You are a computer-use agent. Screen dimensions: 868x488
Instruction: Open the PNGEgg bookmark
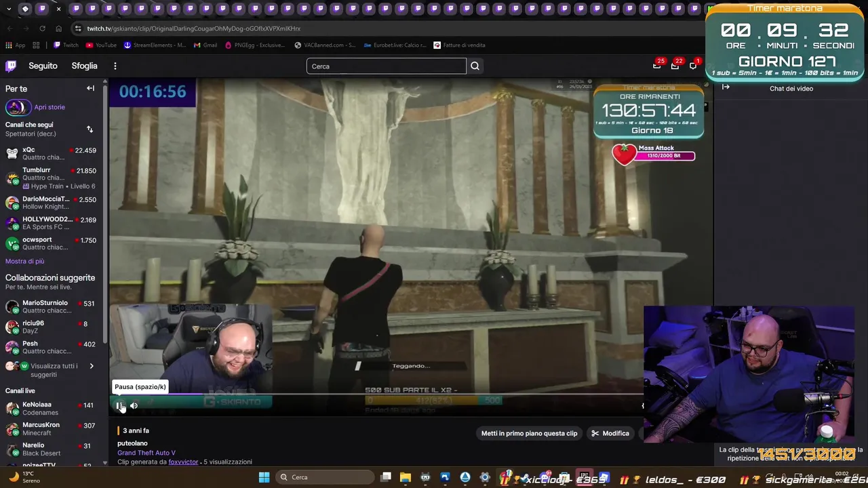(254, 45)
